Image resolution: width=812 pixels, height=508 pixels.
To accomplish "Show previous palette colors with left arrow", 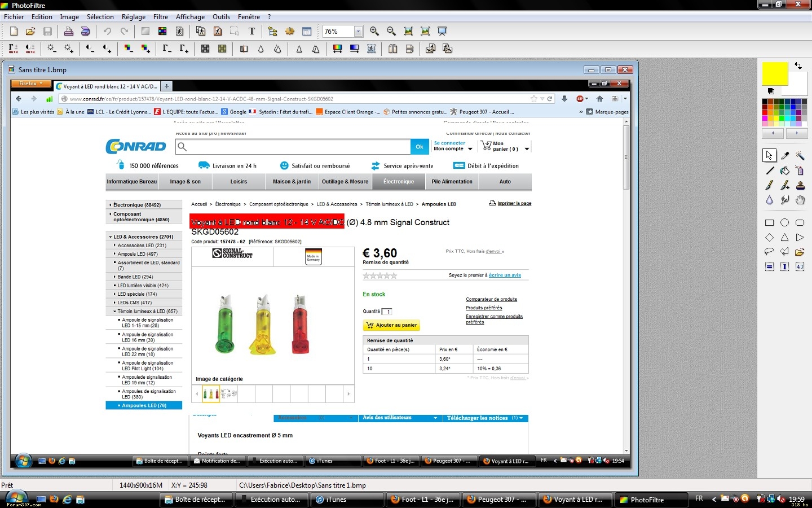I will click(773, 133).
